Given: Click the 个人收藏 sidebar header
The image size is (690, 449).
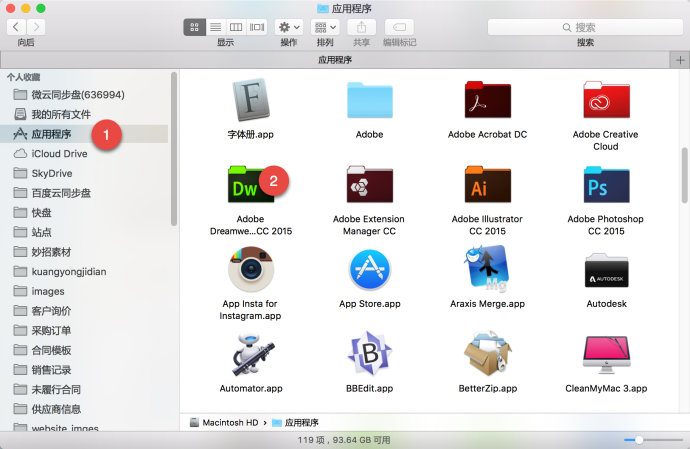Looking at the screenshot, I should (23, 77).
